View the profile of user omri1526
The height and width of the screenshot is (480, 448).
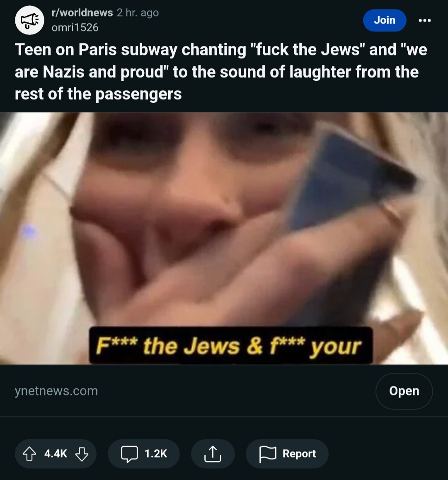click(75, 28)
